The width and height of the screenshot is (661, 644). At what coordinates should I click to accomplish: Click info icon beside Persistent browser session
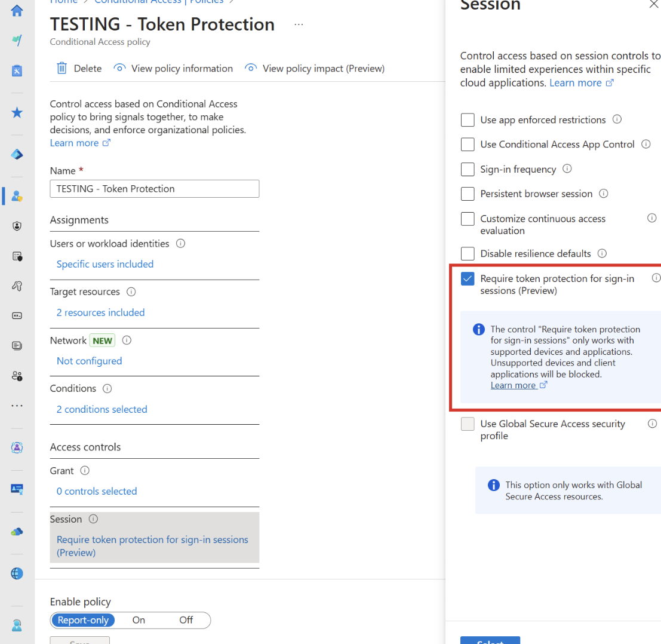pyautogui.click(x=604, y=194)
